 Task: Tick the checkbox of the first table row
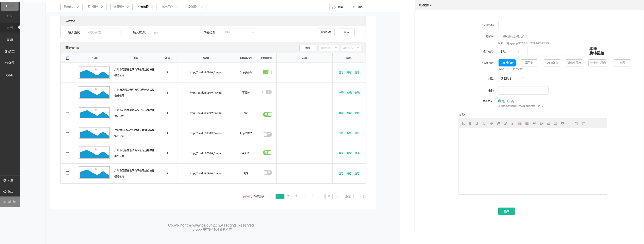tap(68, 73)
